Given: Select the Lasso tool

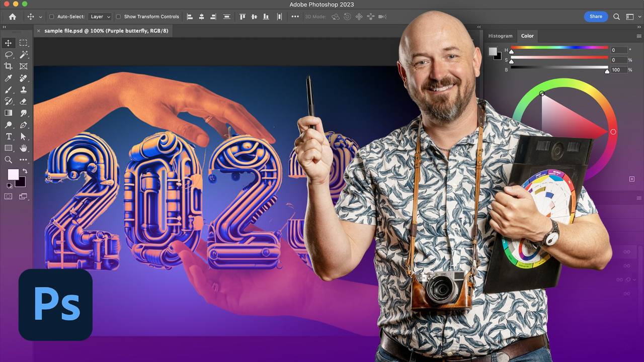Looking at the screenshot, I should (8, 54).
